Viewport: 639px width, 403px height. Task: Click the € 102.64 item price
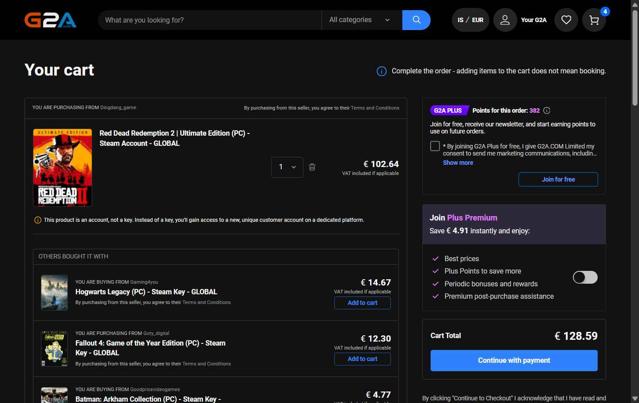coord(381,164)
